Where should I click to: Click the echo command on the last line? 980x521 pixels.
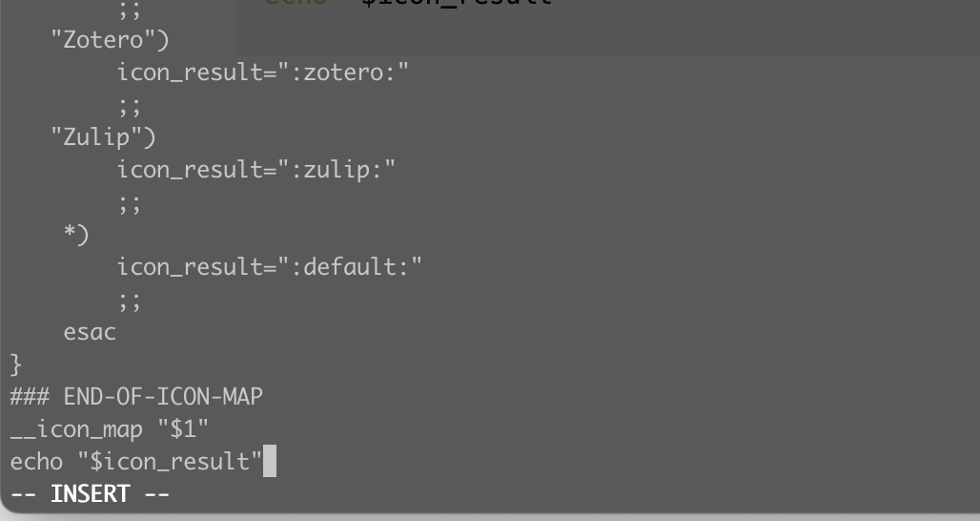click(36, 462)
